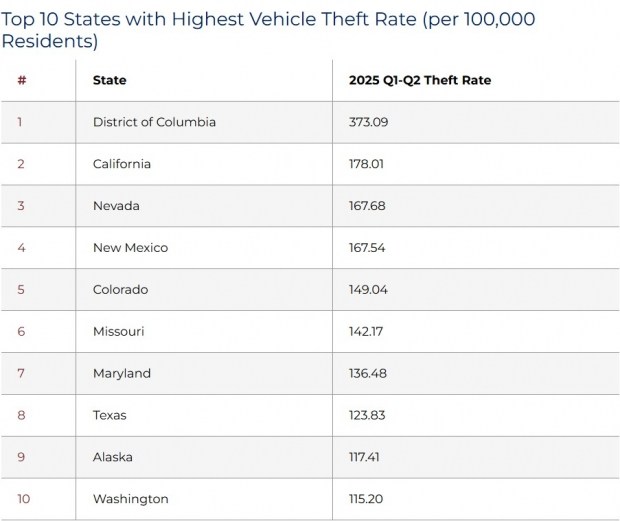Select the District of Columbia cell
Viewport: 620px width, 521px height.
pos(154,122)
